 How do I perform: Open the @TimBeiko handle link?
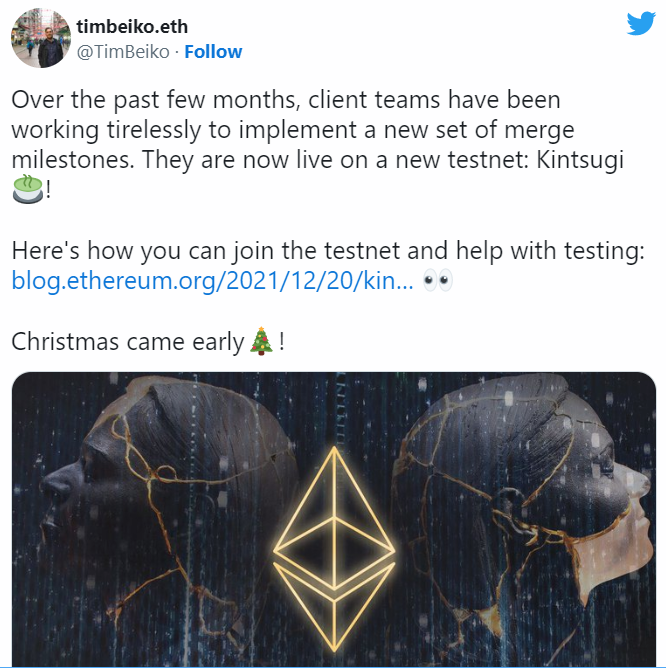[123, 52]
